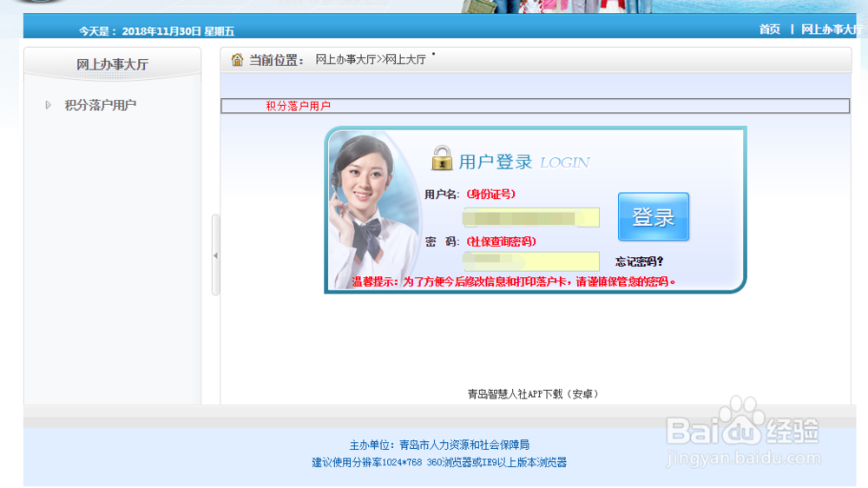The image size is (868, 488).
Task: Click the blue 登录 login button
Action: 654,216
